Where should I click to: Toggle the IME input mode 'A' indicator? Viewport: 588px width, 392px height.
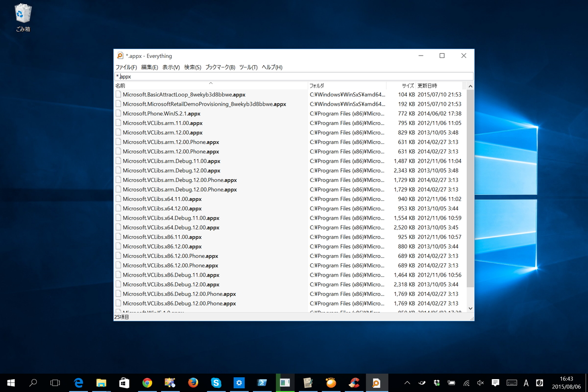point(526,383)
